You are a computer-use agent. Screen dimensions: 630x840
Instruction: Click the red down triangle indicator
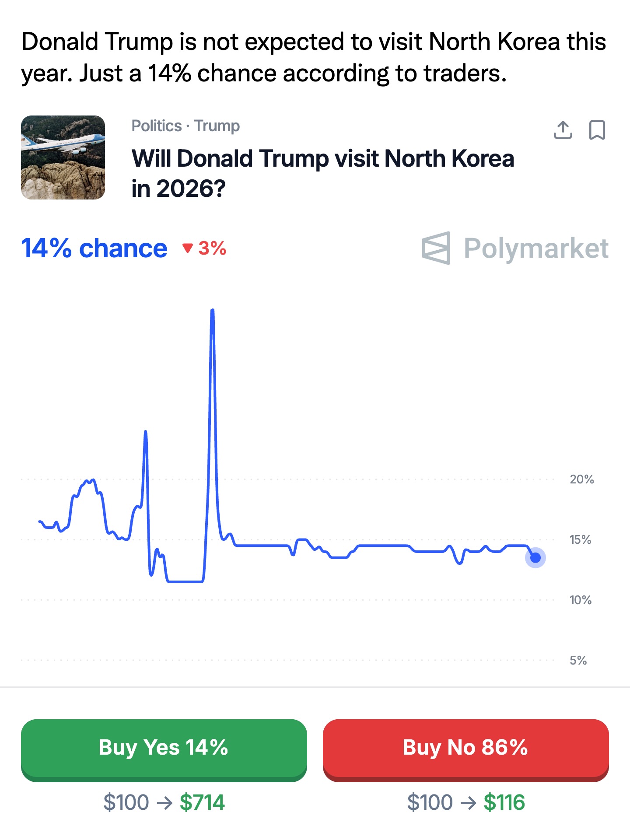click(x=188, y=248)
